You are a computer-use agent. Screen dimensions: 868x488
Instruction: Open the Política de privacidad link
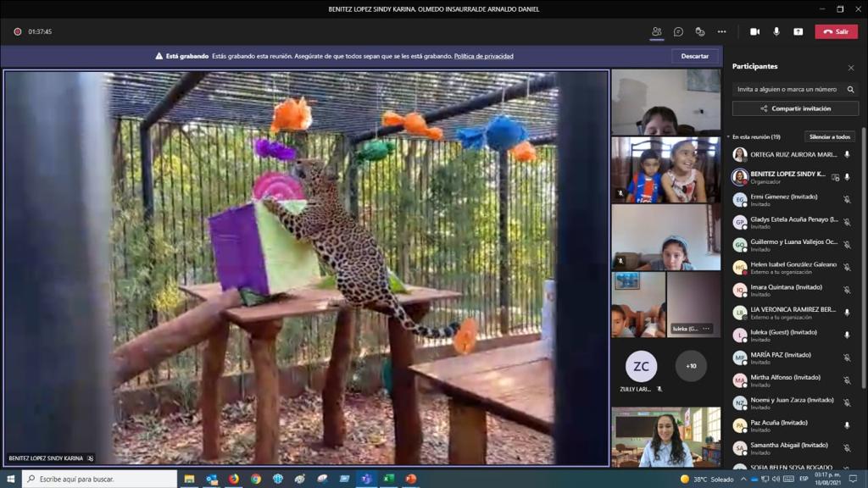pyautogui.click(x=483, y=56)
